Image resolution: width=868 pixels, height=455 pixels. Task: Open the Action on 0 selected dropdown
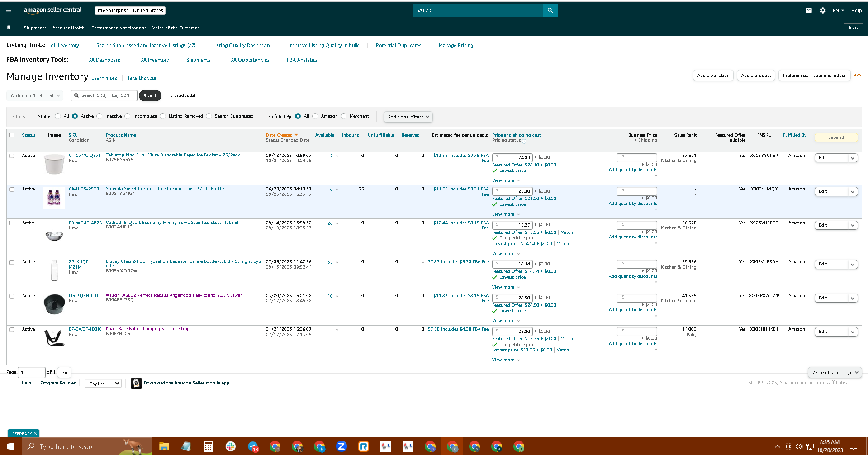click(x=35, y=95)
